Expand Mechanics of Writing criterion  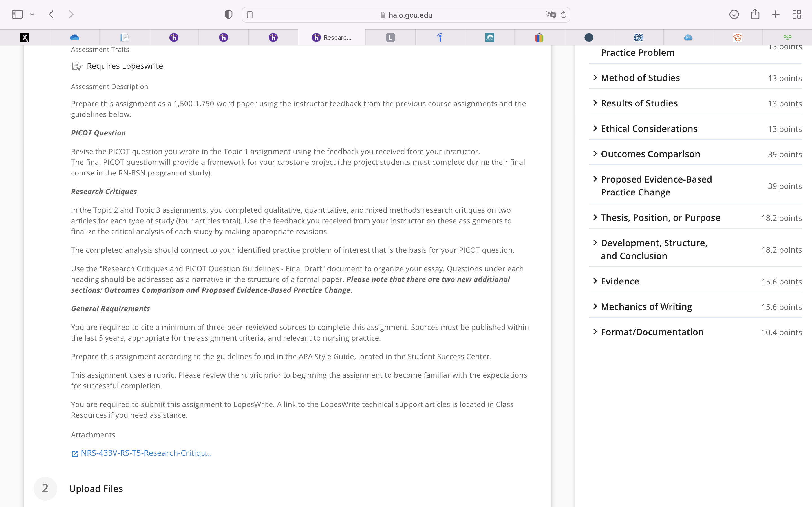[695, 306]
